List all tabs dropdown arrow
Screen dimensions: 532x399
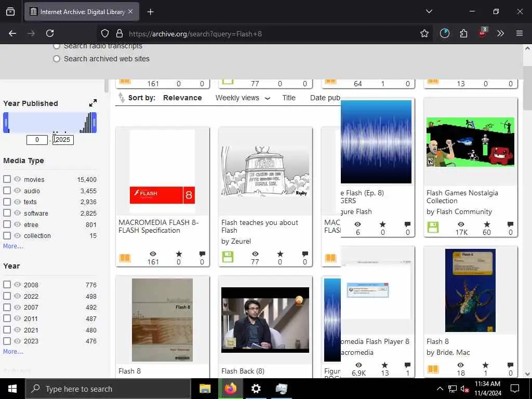click(x=429, y=11)
